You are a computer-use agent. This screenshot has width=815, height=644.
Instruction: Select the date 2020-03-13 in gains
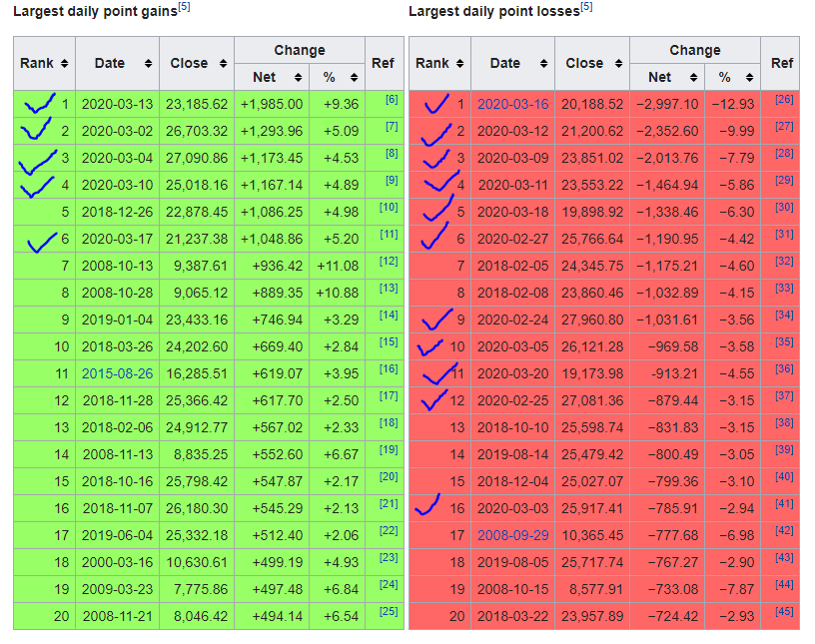tap(118, 104)
